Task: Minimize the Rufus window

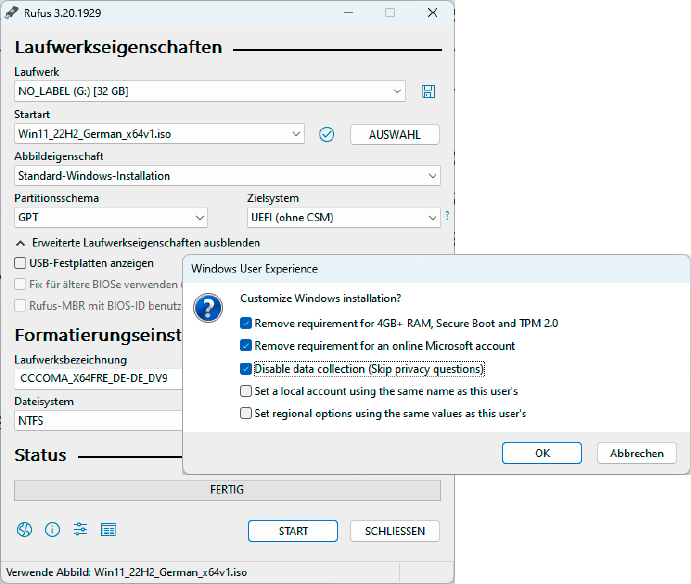Action: point(349,13)
